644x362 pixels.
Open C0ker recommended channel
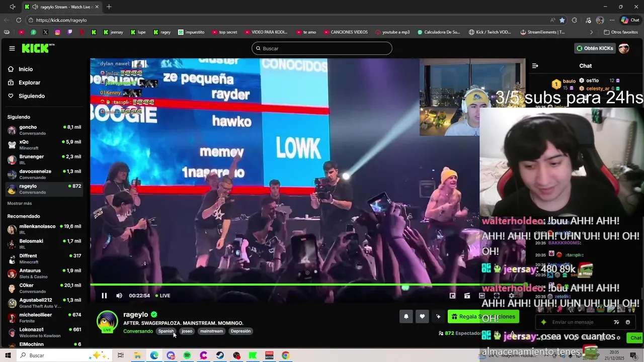pyautogui.click(x=44, y=288)
